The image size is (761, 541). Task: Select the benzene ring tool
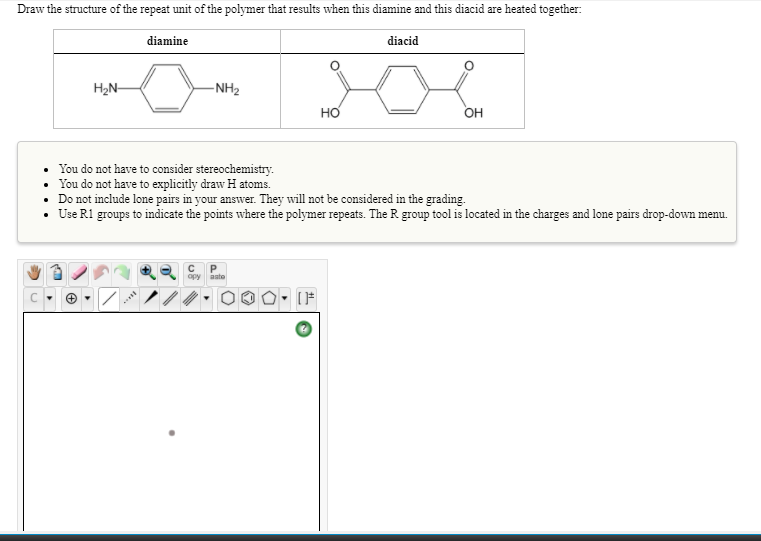248,298
